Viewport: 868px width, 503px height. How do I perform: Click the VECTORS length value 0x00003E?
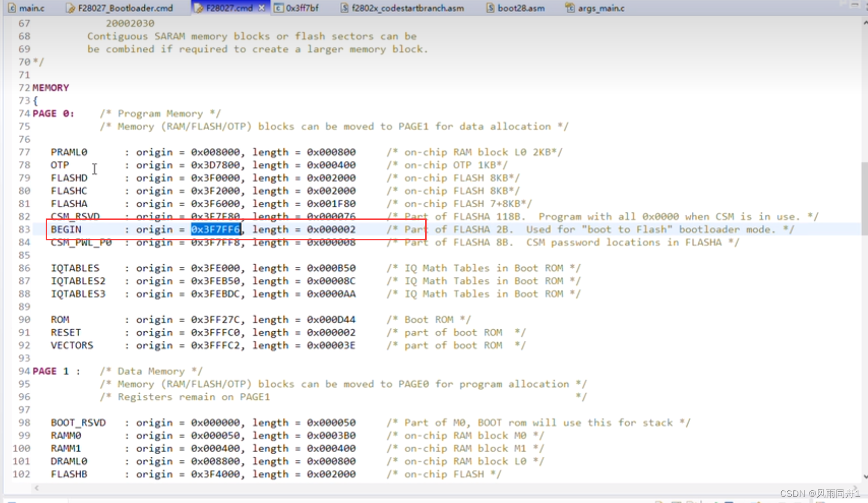pyautogui.click(x=331, y=345)
